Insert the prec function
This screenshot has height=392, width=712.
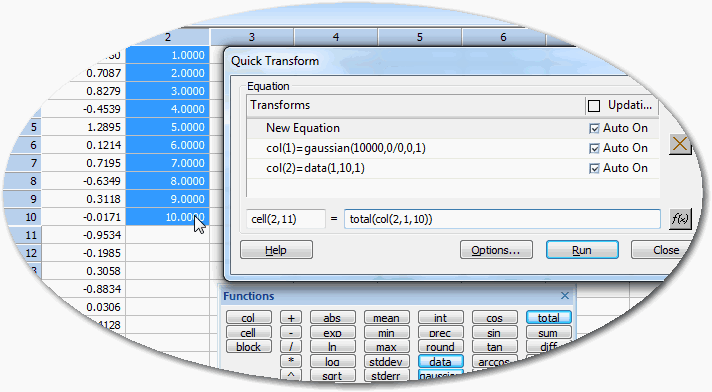tap(440, 332)
